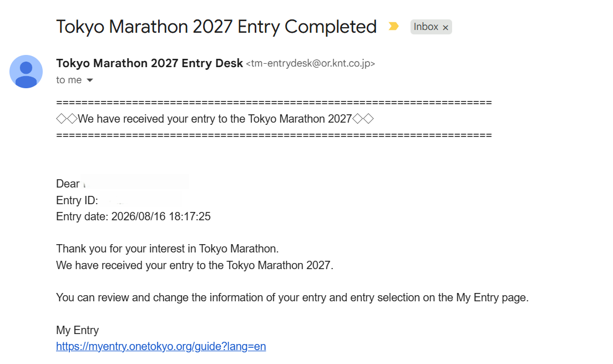Click the yellow importance marker icon
Screen dimensions: 613x364
[x=393, y=26]
